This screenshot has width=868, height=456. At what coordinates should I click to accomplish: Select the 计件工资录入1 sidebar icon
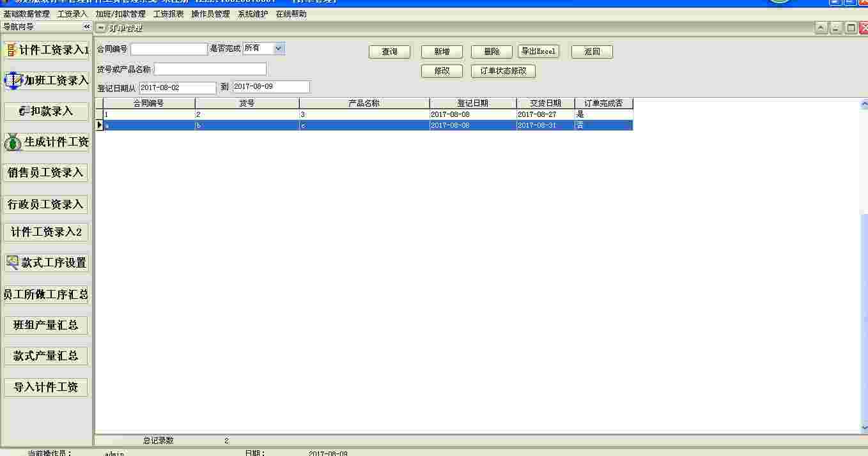pyautogui.click(x=46, y=49)
